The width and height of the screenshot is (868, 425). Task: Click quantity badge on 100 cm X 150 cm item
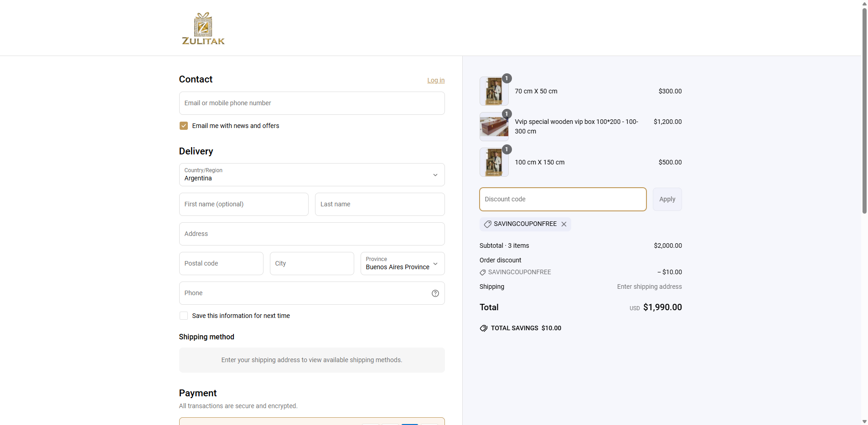(x=506, y=149)
